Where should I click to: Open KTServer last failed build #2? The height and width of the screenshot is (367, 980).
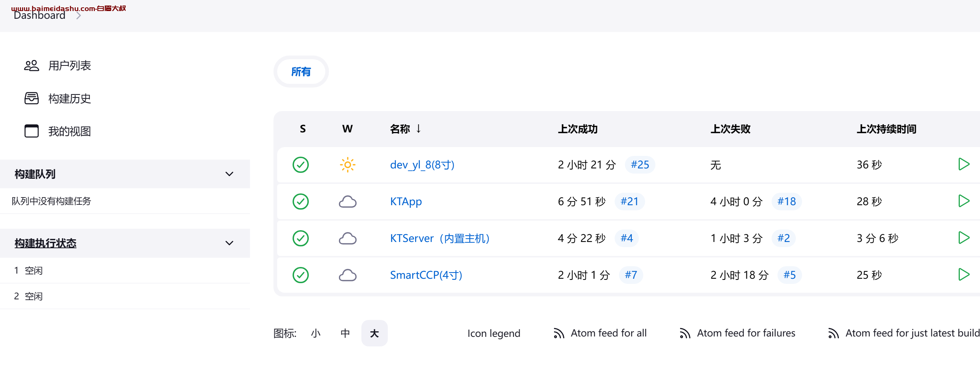pos(783,238)
